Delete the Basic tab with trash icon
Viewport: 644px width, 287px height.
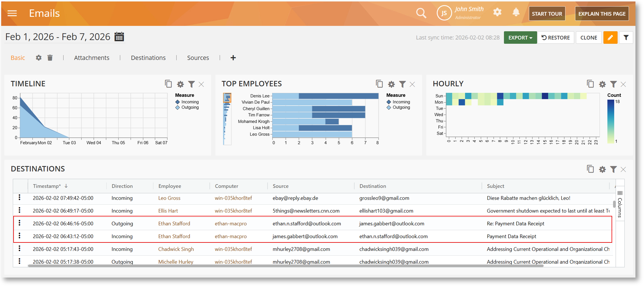pos(50,58)
